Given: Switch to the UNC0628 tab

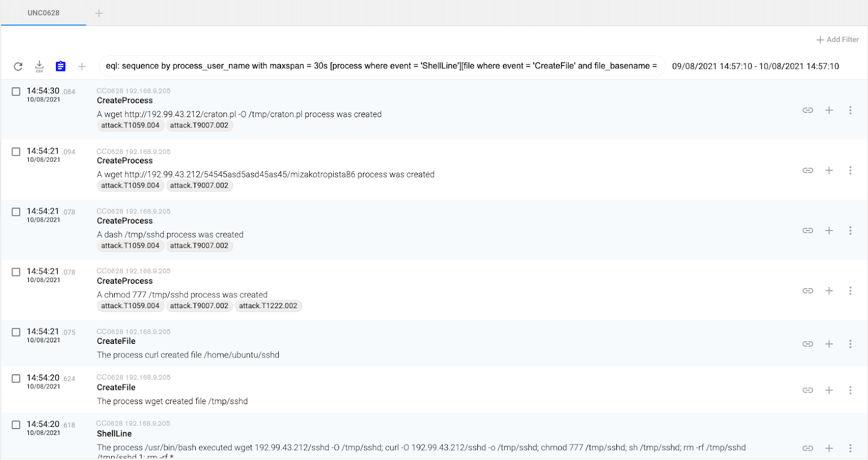Looking at the screenshot, I should pyautogui.click(x=43, y=13).
